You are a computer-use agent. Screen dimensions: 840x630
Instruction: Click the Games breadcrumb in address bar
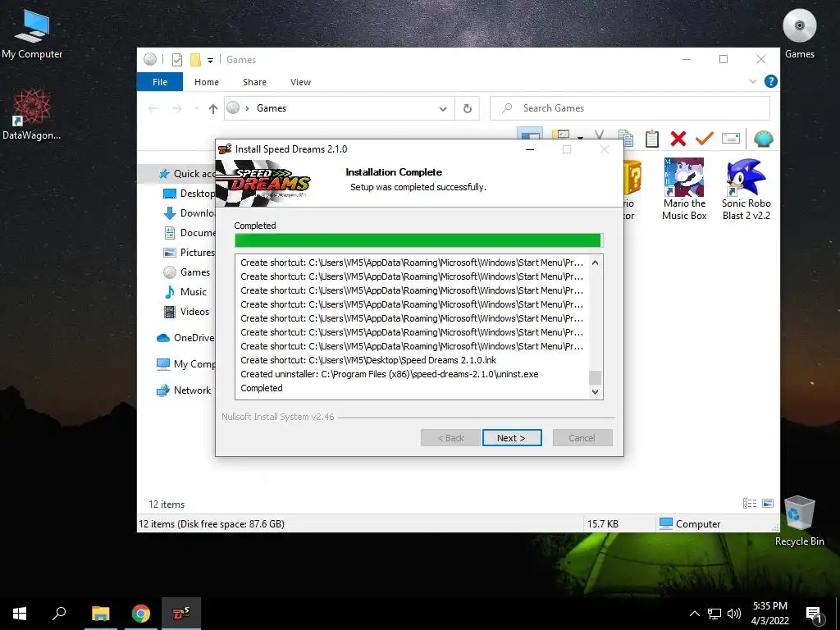point(271,108)
